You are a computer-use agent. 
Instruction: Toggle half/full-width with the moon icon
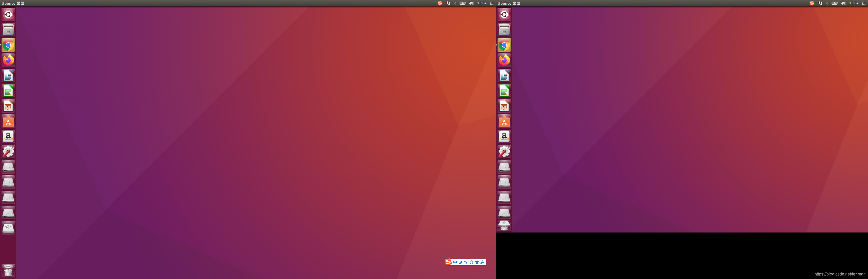pos(460,262)
